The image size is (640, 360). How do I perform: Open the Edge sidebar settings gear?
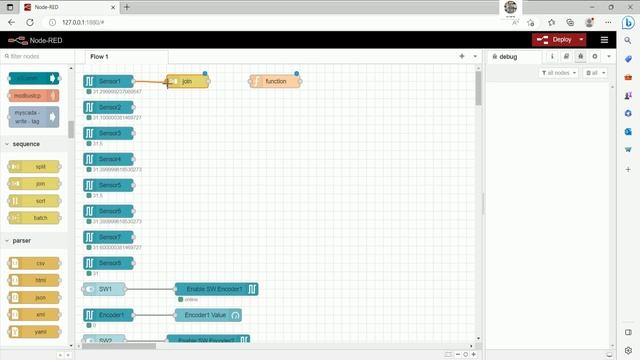coord(628,350)
